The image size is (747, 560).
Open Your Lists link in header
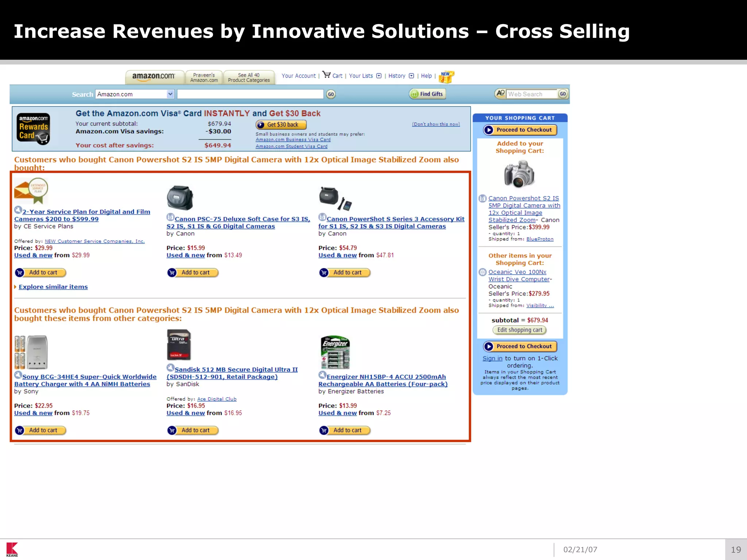pos(361,76)
